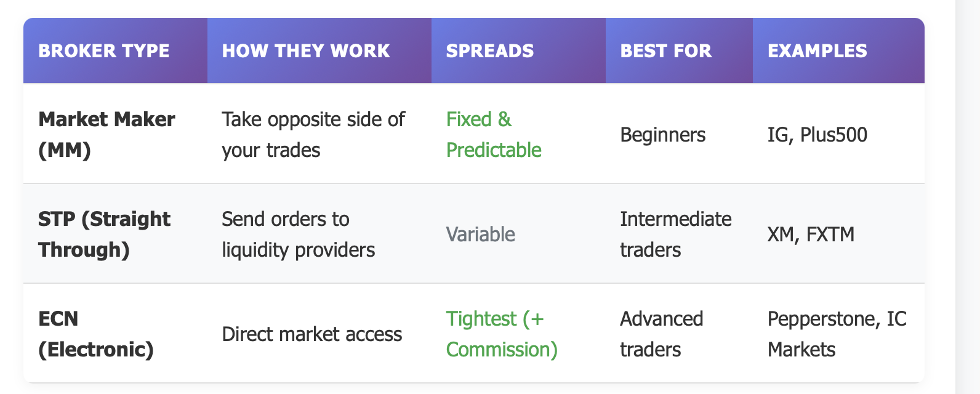Select the "XM, FXTM" examples cell
Screen dimensions: 980x394
click(x=811, y=235)
